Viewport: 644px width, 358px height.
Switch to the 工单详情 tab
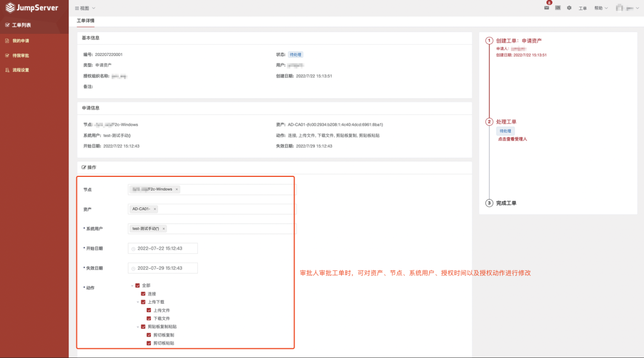point(85,20)
